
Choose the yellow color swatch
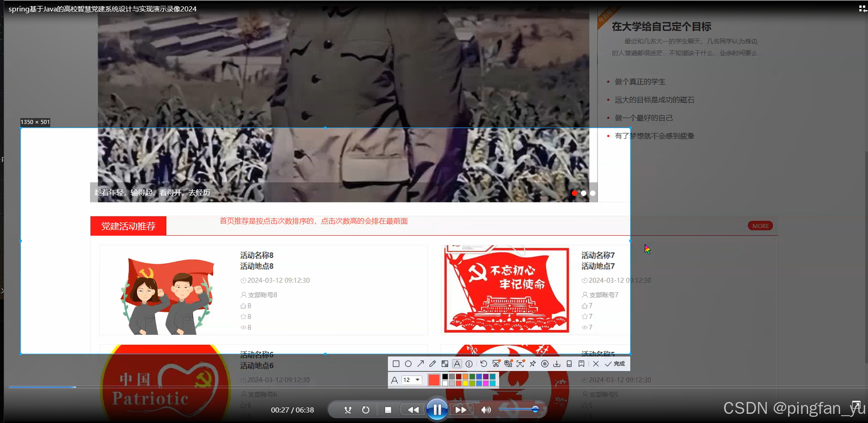pos(465,383)
